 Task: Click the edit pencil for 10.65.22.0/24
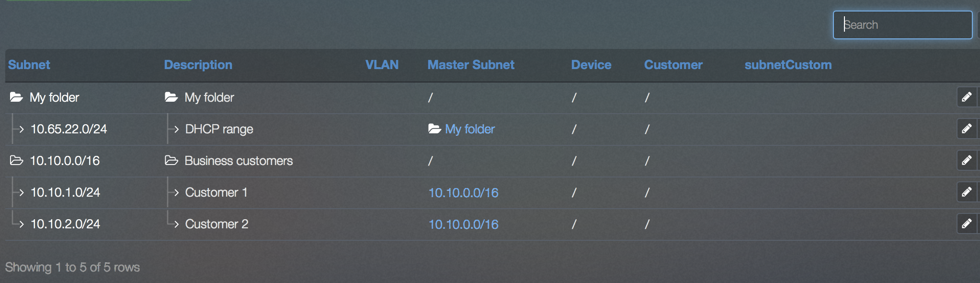967,129
